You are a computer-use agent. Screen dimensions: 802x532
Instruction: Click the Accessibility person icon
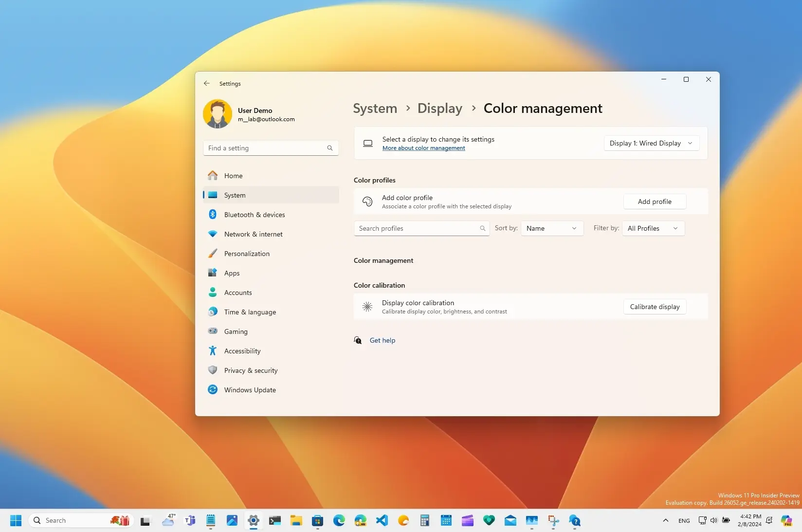point(213,351)
